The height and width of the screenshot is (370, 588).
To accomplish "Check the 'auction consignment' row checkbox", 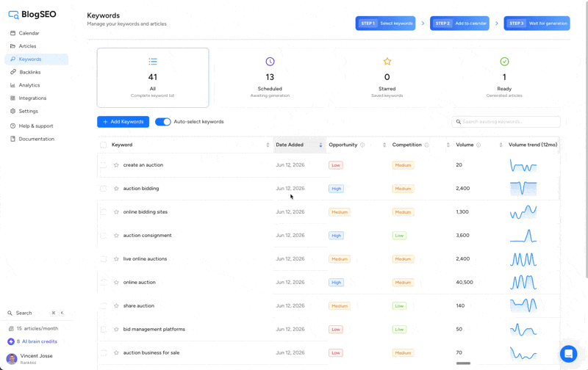I will pyautogui.click(x=103, y=236).
